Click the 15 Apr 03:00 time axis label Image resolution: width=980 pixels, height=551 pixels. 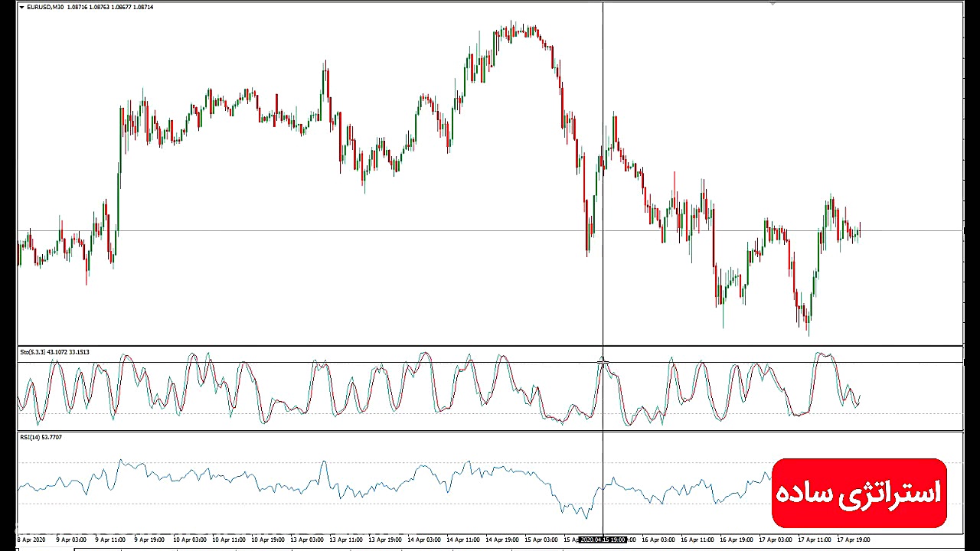tap(541, 540)
